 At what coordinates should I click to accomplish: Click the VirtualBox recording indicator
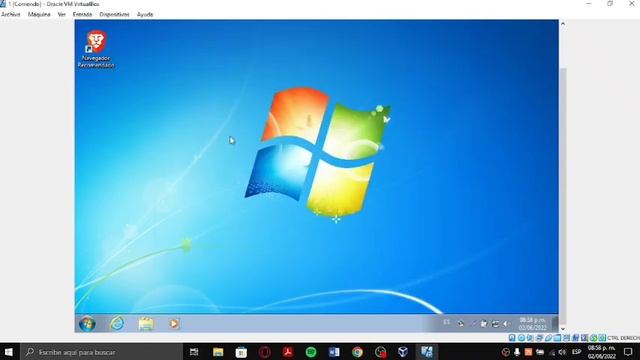tap(576, 338)
